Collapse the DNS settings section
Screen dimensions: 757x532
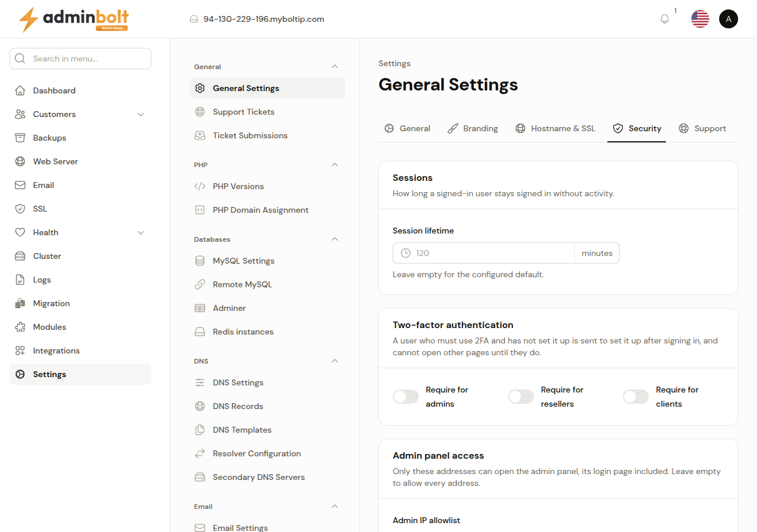pos(335,361)
